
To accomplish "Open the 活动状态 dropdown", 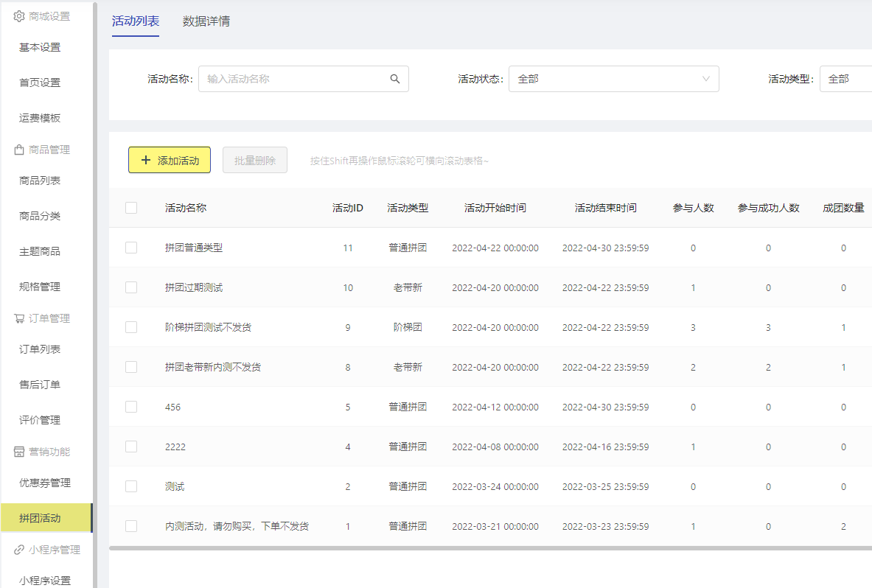I will (x=613, y=79).
